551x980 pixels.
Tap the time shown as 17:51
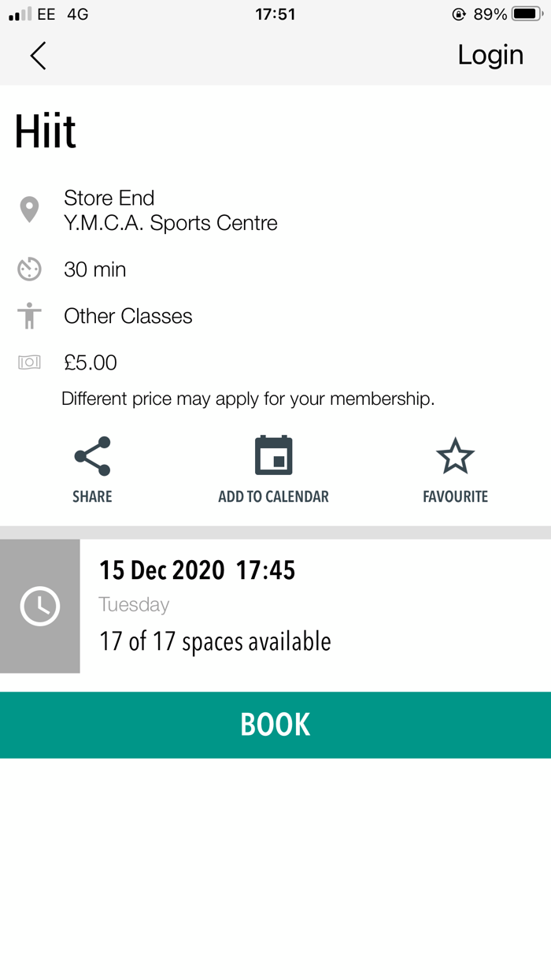pyautogui.click(x=275, y=13)
